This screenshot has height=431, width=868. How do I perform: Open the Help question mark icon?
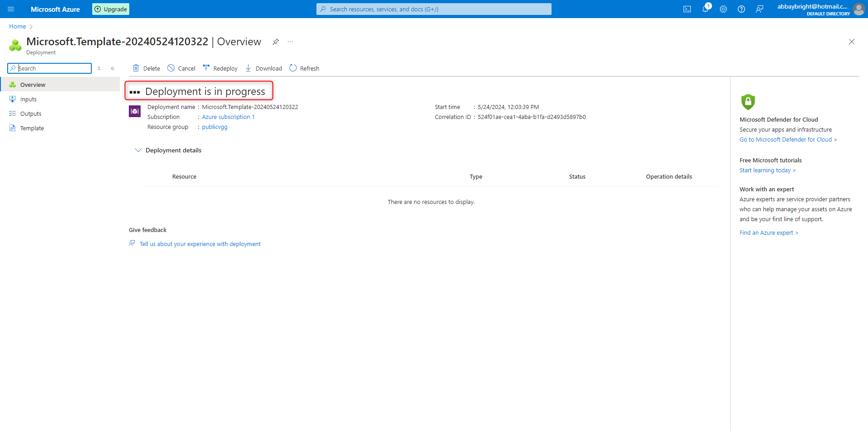click(x=741, y=9)
